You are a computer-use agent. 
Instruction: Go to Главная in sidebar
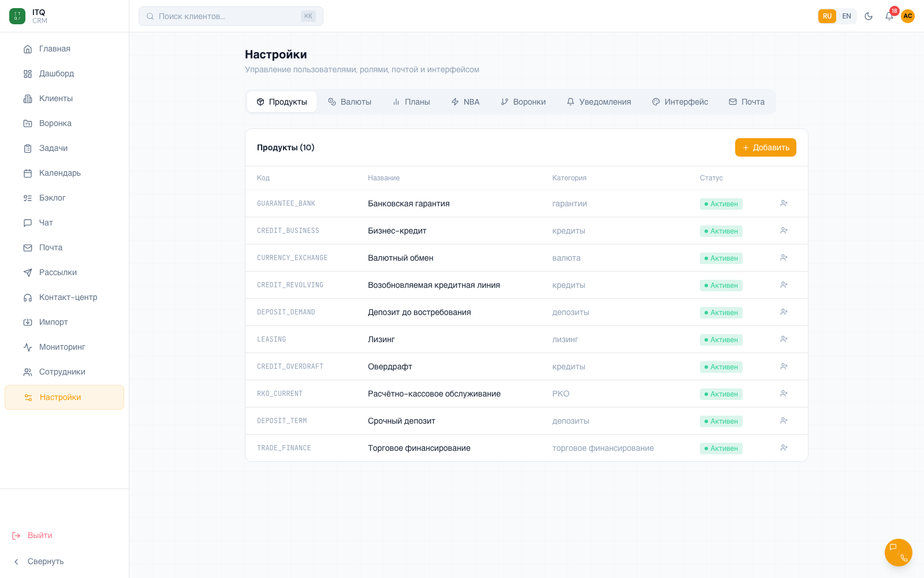coord(64,49)
